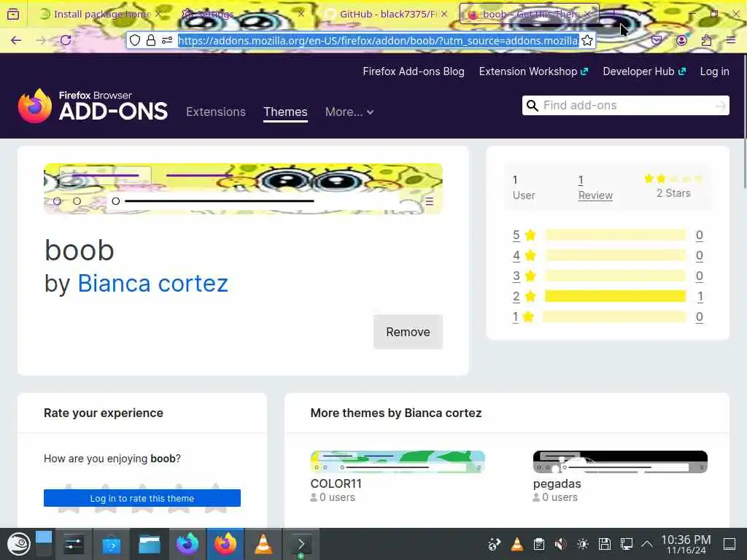Image resolution: width=747 pixels, height=560 pixels.
Task: Open 4 star reviews link
Action: click(x=516, y=256)
